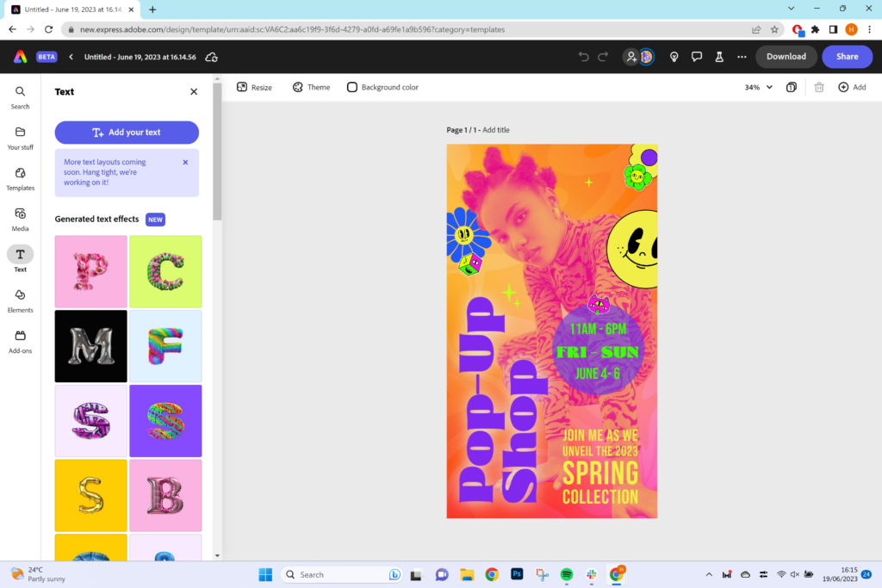The height and width of the screenshot is (588, 882).
Task: Click the cloud sync status icon
Action: [x=212, y=57]
